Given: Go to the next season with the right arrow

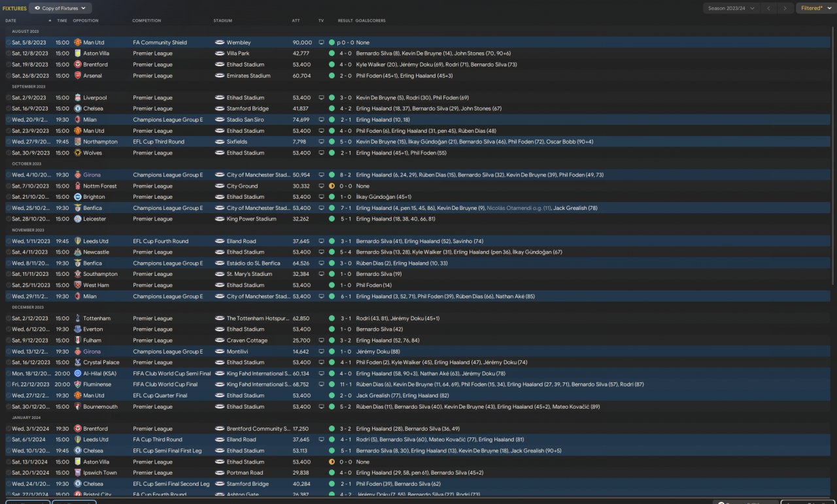Looking at the screenshot, I should tap(785, 8).
